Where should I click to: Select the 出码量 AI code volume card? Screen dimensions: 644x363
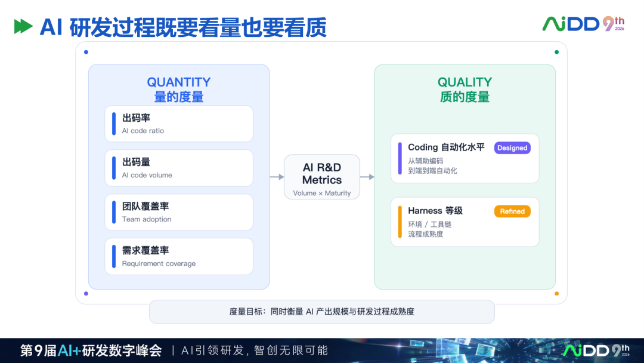179,168
